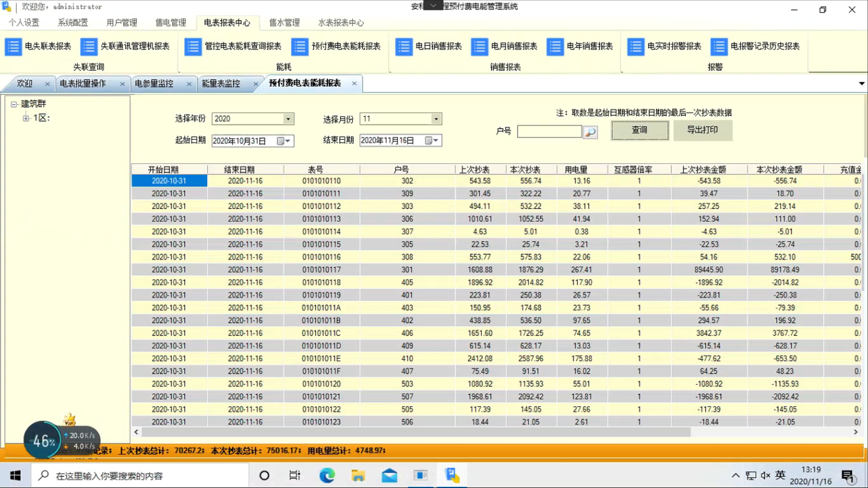The height and width of the screenshot is (488, 868).
Task: Open File Explorer from taskbar
Action: 358,476
